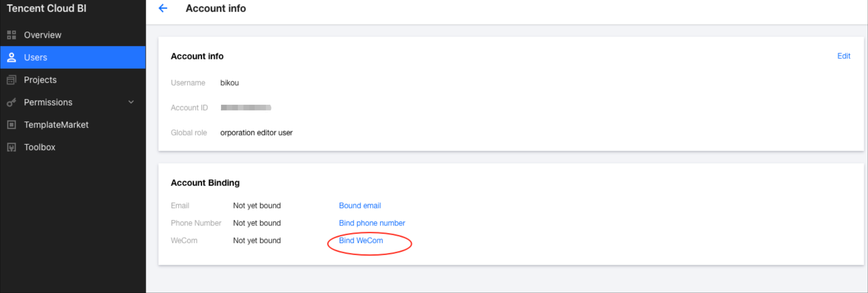Click the Tencent Cloud BI title
868x293 pixels.
click(x=46, y=8)
